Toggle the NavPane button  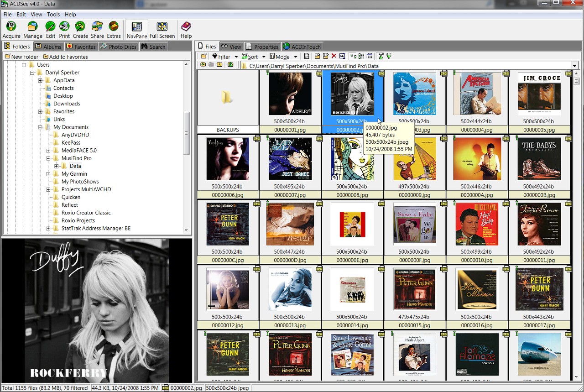(137, 30)
